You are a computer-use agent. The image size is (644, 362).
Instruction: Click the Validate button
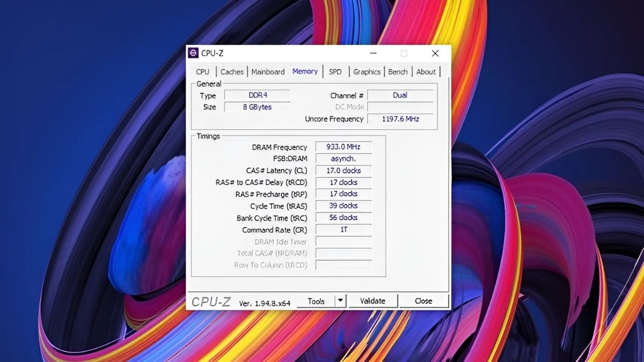(x=372, y=301)
